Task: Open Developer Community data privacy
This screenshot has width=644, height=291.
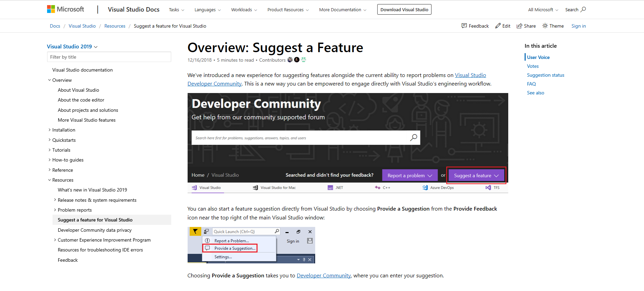Action: point(94,230)
